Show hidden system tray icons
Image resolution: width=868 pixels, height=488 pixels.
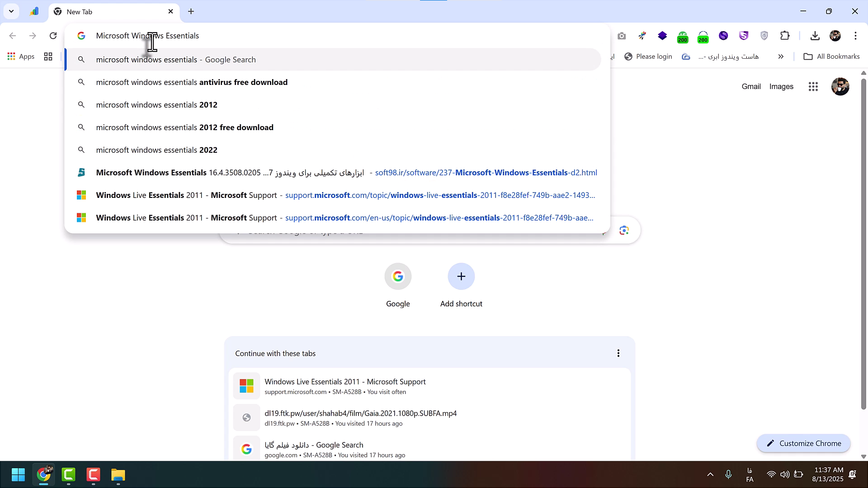[710, 474]
